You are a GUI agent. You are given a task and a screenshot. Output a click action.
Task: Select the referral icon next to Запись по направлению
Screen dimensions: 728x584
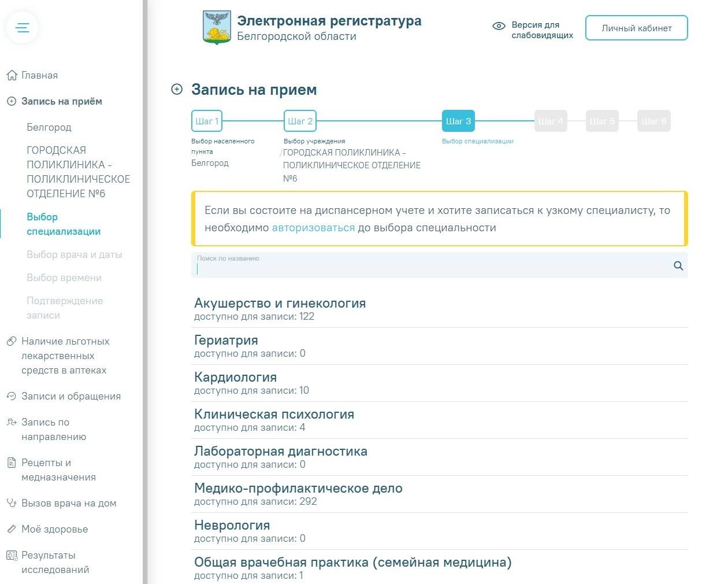point(11,422)
